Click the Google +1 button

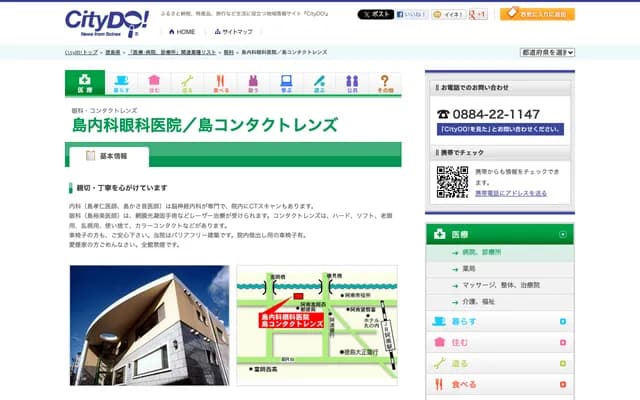point(480,15)
